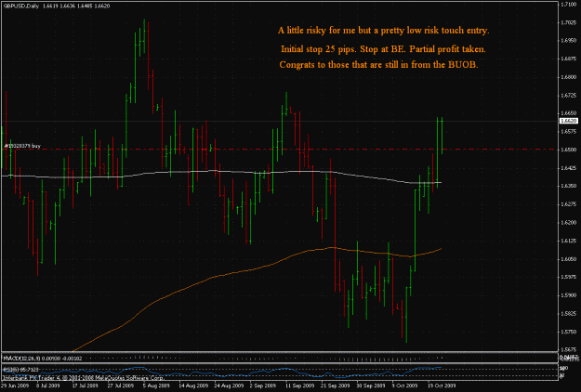Screen dimensions: 581x392
Task: Click the 1.6275 price axis label
Action: [x=568, y=204]
